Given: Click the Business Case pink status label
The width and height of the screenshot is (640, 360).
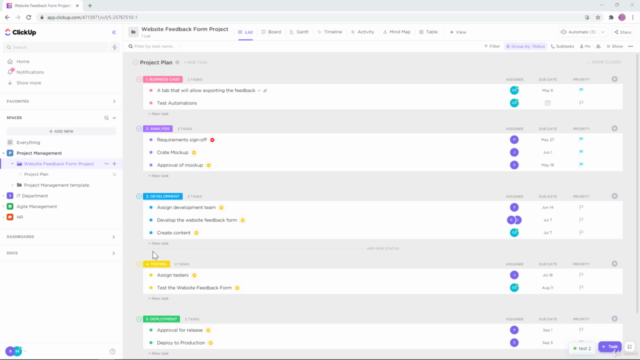Looking at the screenshot, I should tap(163, 79).
